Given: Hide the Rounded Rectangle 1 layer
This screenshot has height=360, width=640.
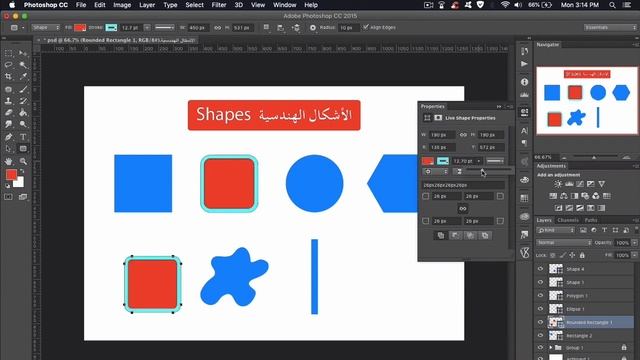Looking at the screenshot, I should click(540, 322).
